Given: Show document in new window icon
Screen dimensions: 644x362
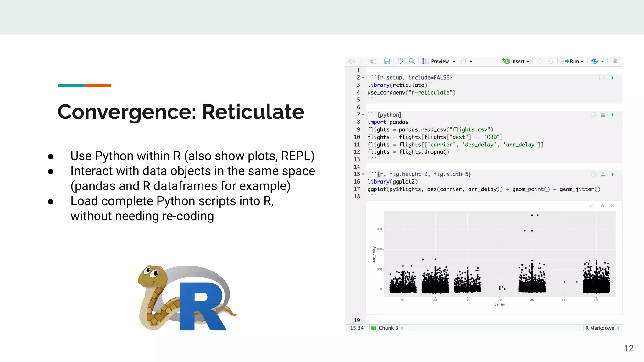Looking at the screenshot, I should pyautogui.click(x=373, y=61).
